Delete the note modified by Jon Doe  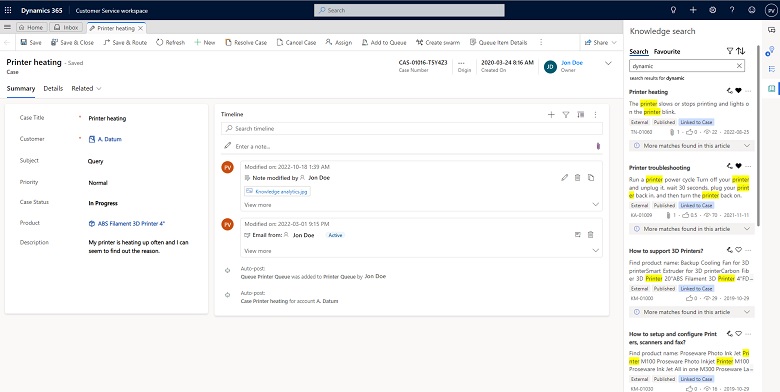point(578,178)
